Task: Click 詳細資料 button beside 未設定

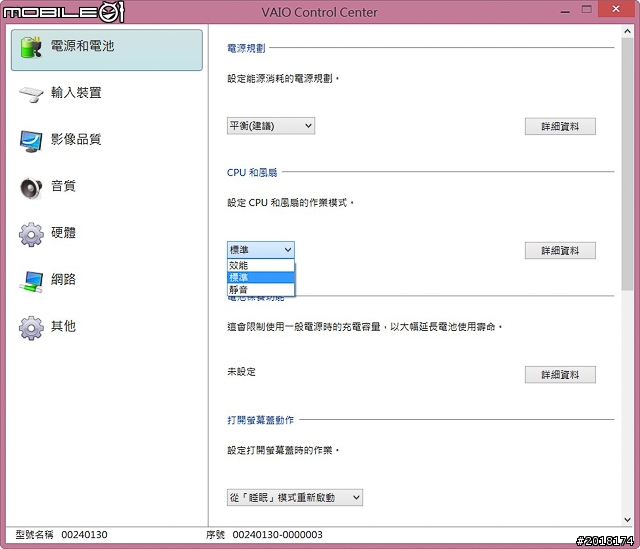Action: (560, 375)
